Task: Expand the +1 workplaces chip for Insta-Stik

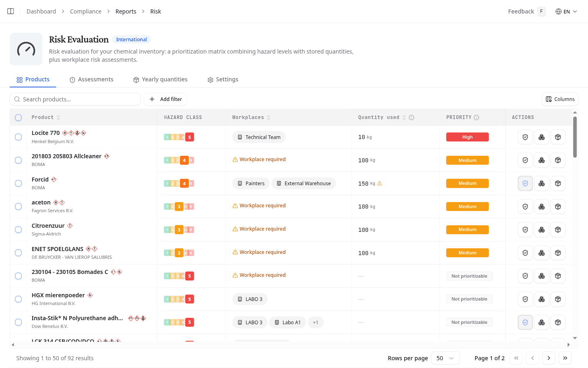Action: pyautogui.click(x=316, y=323)
